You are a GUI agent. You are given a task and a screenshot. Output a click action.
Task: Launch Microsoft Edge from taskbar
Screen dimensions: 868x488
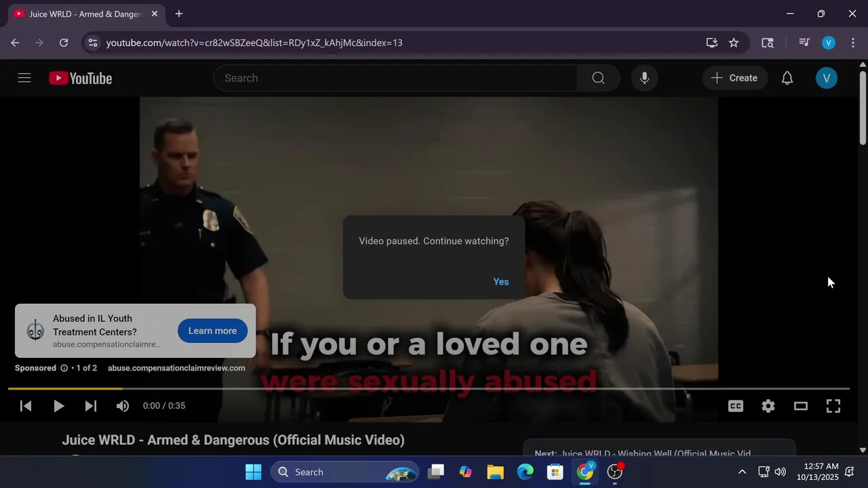click(x=525, y=472)
